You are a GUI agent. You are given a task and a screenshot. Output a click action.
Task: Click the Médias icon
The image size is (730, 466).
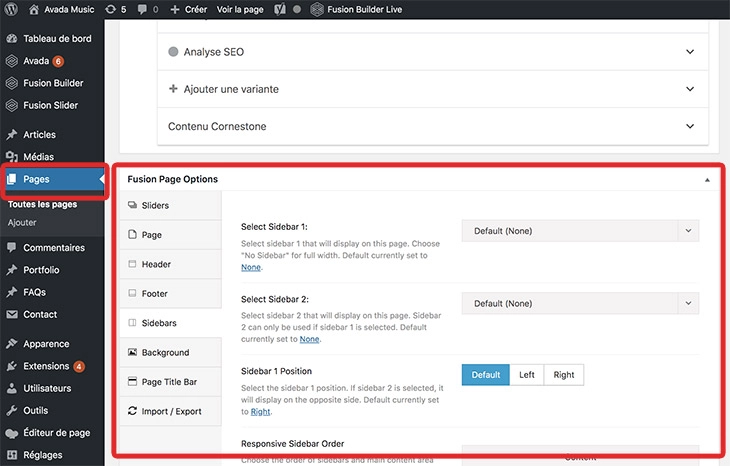coord(12,157)
